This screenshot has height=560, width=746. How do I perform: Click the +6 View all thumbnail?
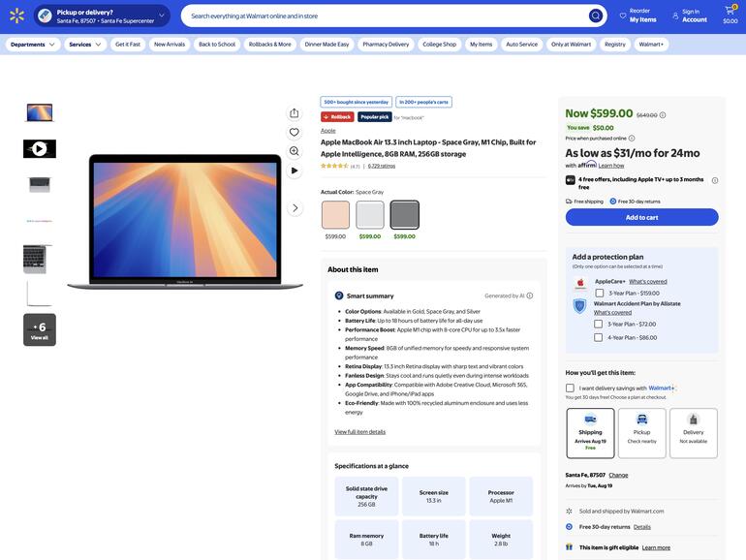[40, 329]
